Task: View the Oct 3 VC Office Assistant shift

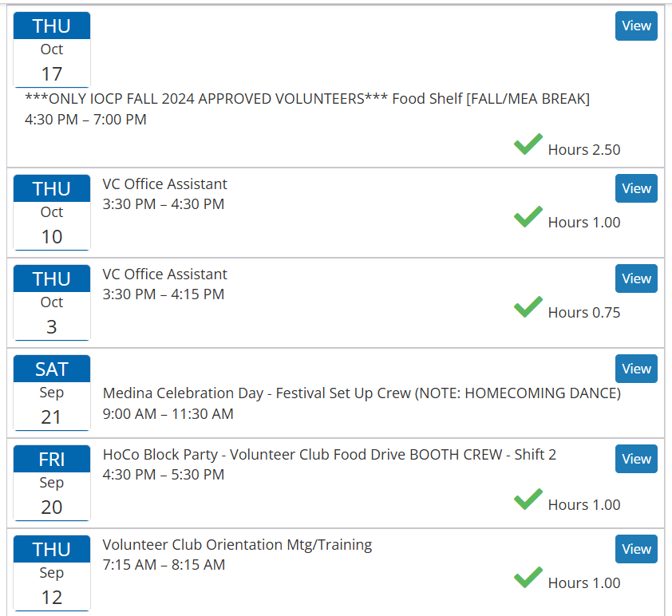Action: point(636,278)
